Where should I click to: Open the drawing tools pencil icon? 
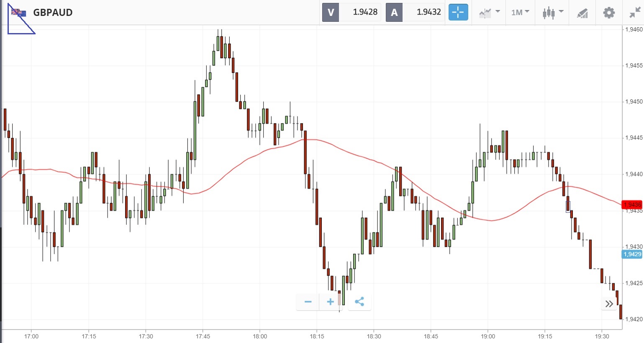pyautogui.click(x=582, y=13)
